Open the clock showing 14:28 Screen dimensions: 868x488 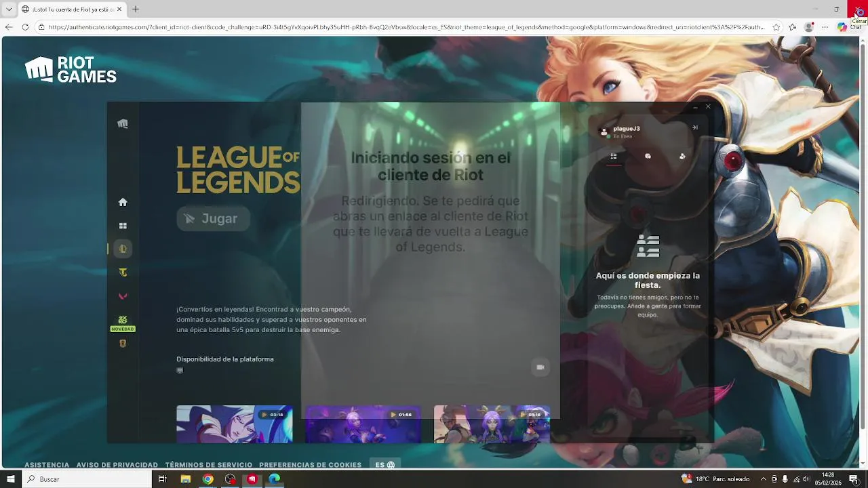pos(828,479)
